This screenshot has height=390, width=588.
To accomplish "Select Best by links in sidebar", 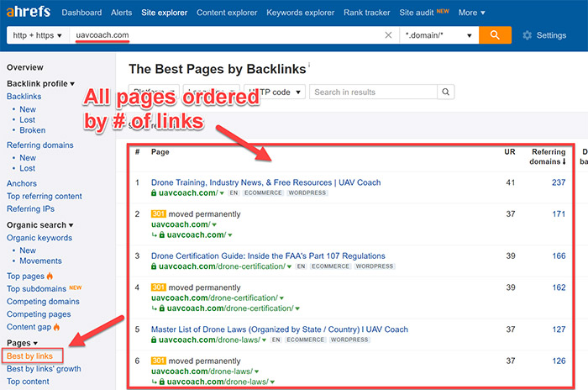I will coord(29,356).
